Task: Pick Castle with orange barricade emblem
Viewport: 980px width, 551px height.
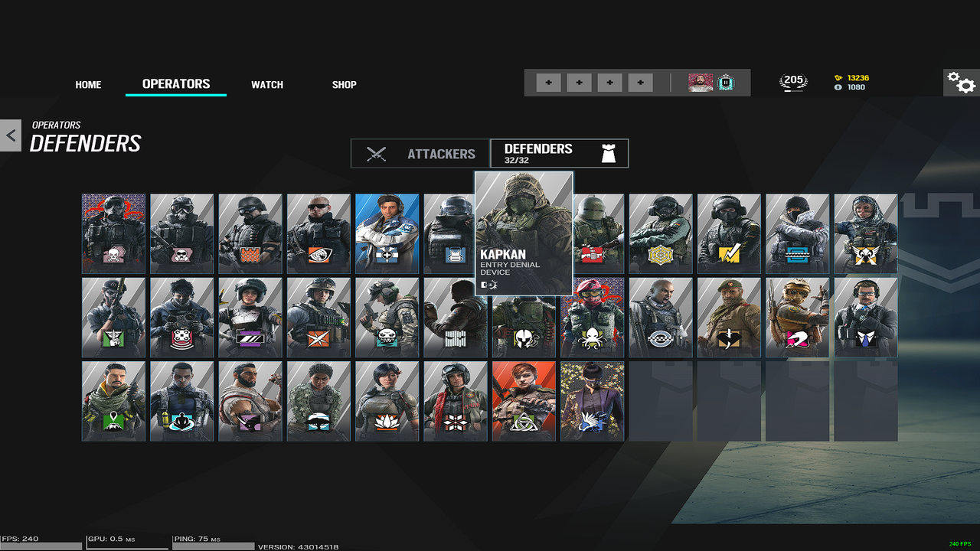Action: 250,233
